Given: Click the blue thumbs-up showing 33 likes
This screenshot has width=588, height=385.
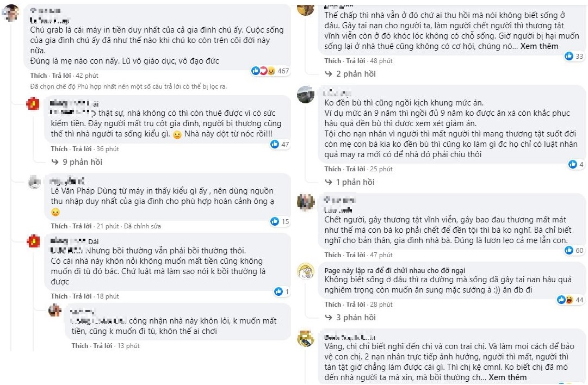Looking at the screenshot, I should [569, 56].
